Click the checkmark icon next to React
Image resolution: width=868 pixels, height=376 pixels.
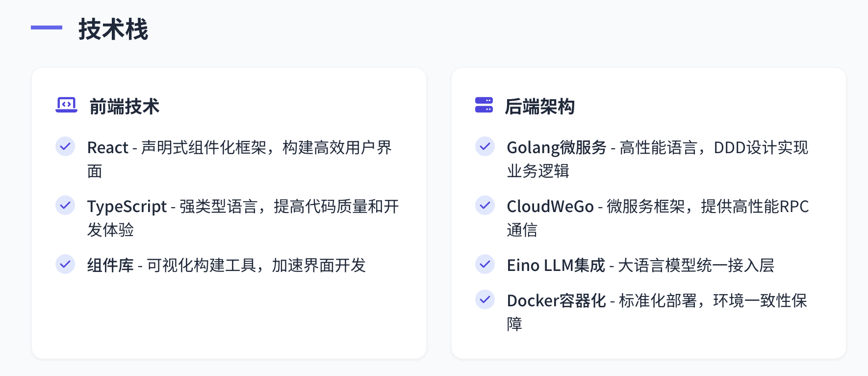[65, 146]
